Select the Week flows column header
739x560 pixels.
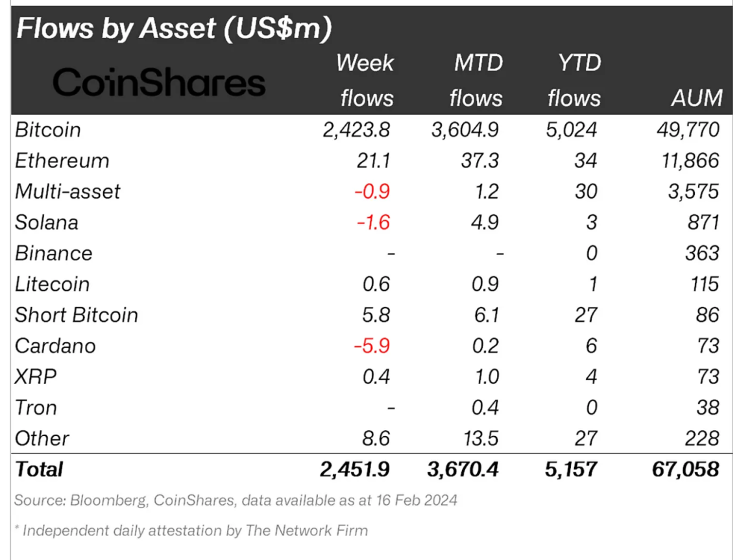pos(366,80)
